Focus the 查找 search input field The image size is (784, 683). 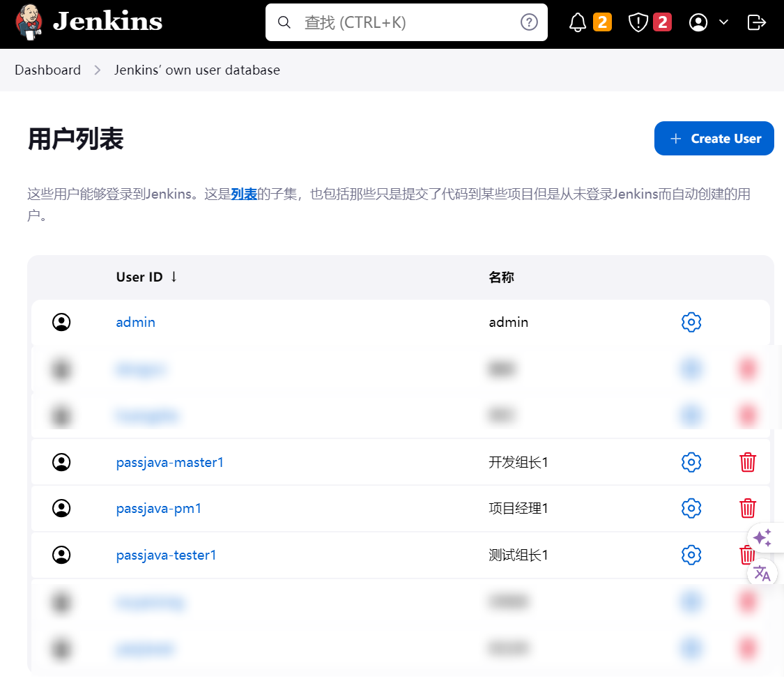point(404,22)
